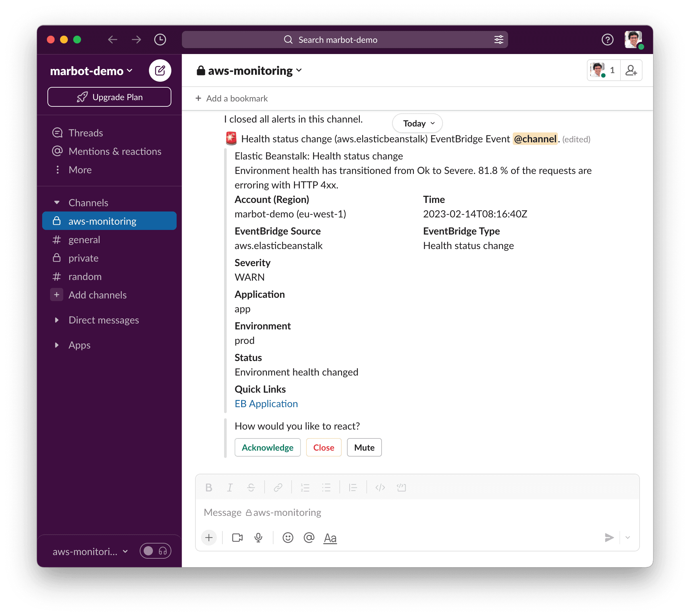Apply italic formatting
Image resolution: width=690 pixels, height=616 pixels.
click(230, 488)
